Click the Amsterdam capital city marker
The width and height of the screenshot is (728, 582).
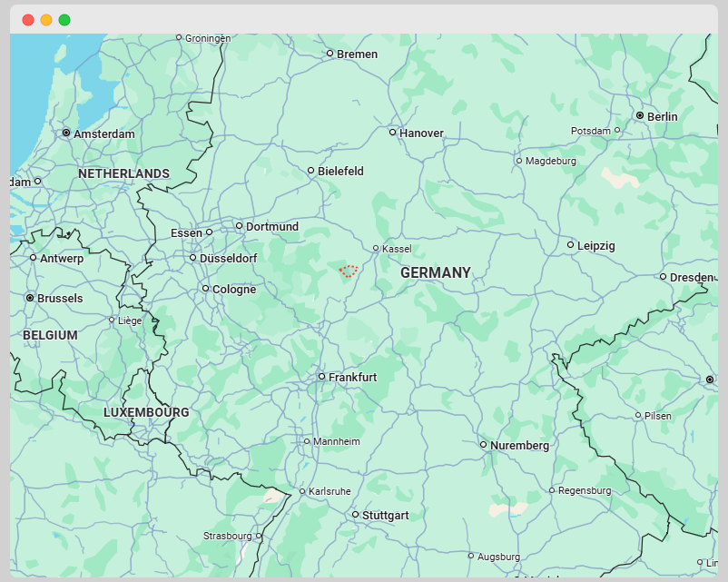tap(66, 133)
